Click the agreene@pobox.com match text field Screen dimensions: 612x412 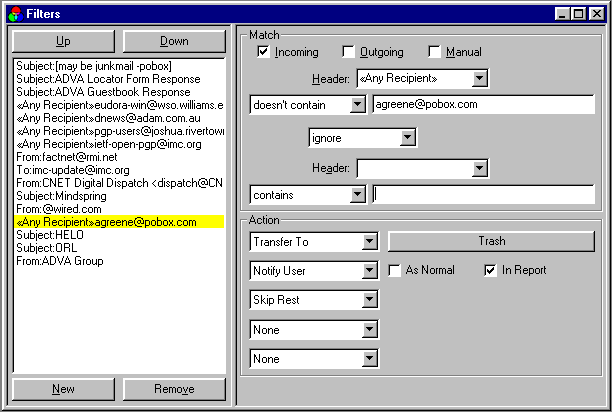(x=482, y=104)
